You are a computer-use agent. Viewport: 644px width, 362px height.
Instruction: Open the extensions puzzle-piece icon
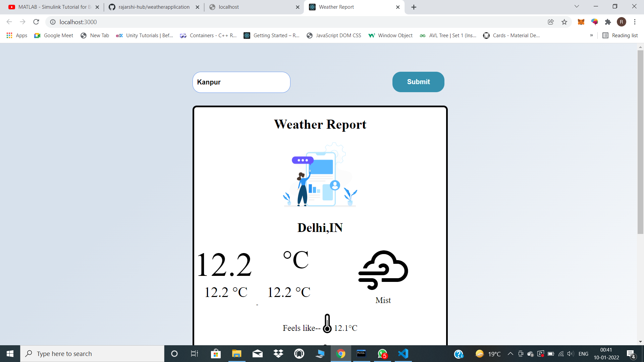tap(608, 22)
